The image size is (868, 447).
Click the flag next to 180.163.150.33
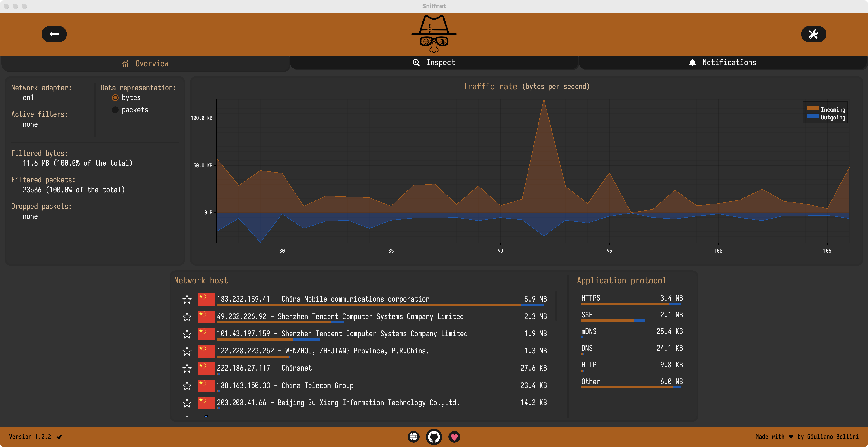[x=206, y=386]
